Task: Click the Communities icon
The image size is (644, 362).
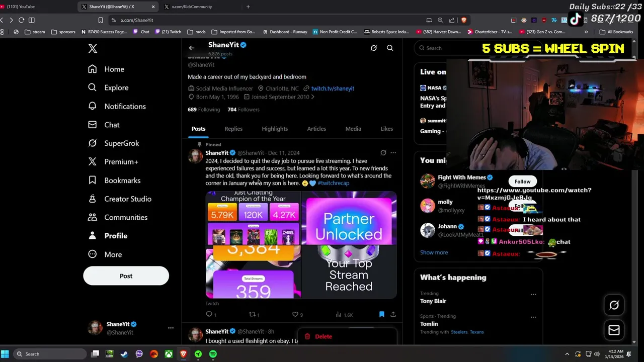Action: pyautogui.click(x=92, y=217)
